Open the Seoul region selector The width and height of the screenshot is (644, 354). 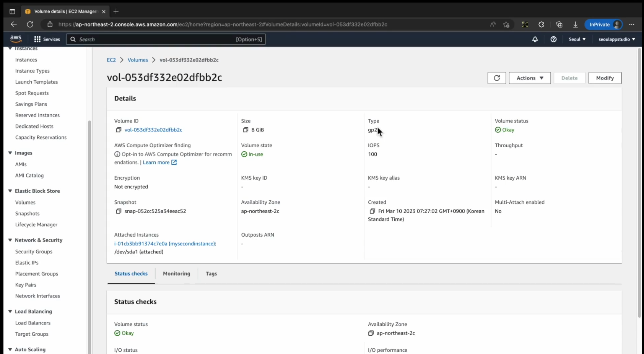click(577, 39)
